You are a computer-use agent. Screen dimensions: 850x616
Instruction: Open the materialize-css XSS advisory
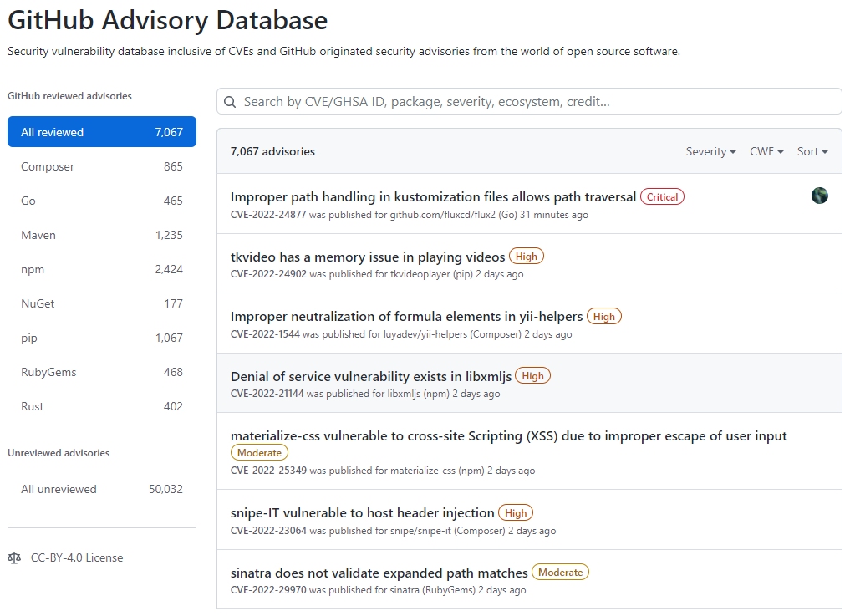click(508, 436)
